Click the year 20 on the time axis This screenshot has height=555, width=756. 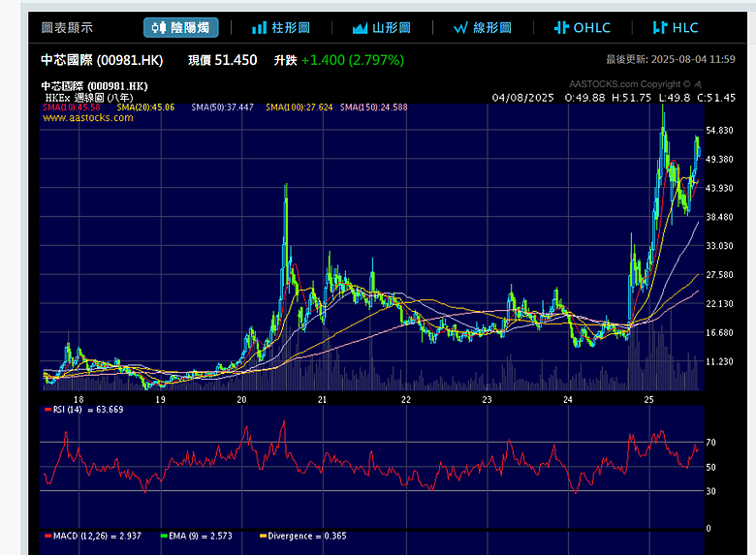coord(241,399)
